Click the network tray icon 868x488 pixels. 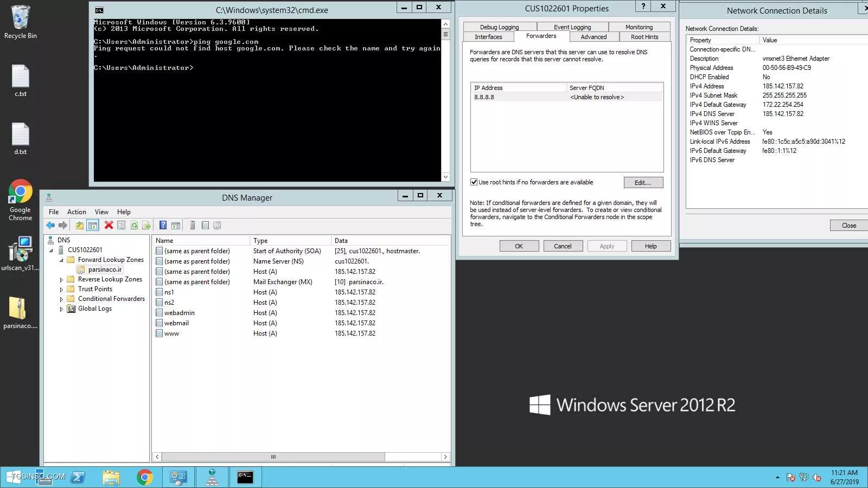pos(804,477)
